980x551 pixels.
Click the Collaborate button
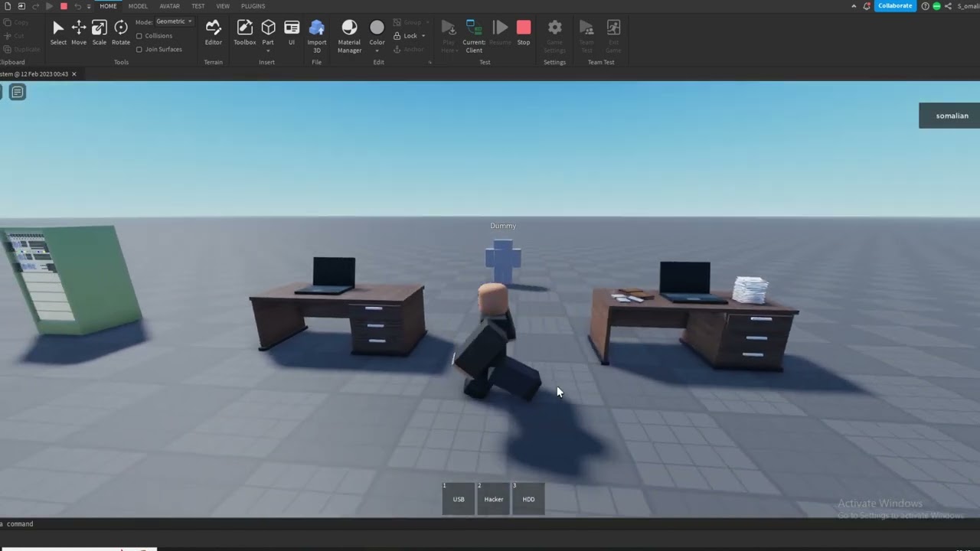[895, 6]
